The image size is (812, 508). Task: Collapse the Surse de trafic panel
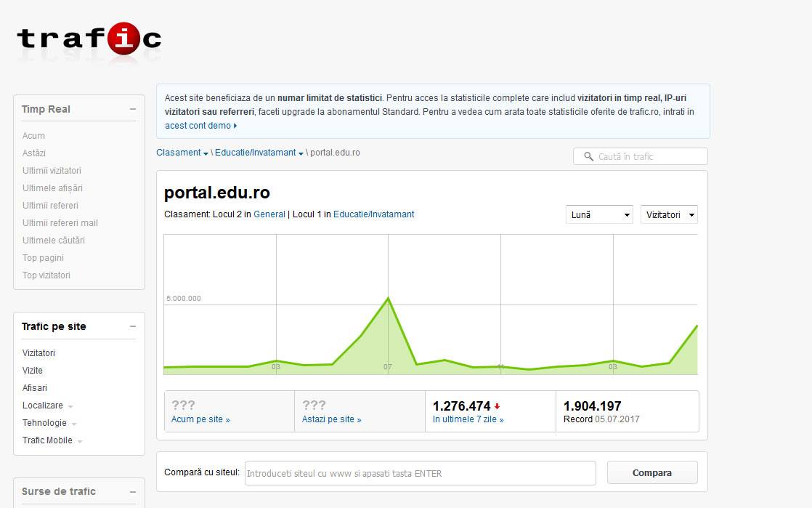click(133, 492)
